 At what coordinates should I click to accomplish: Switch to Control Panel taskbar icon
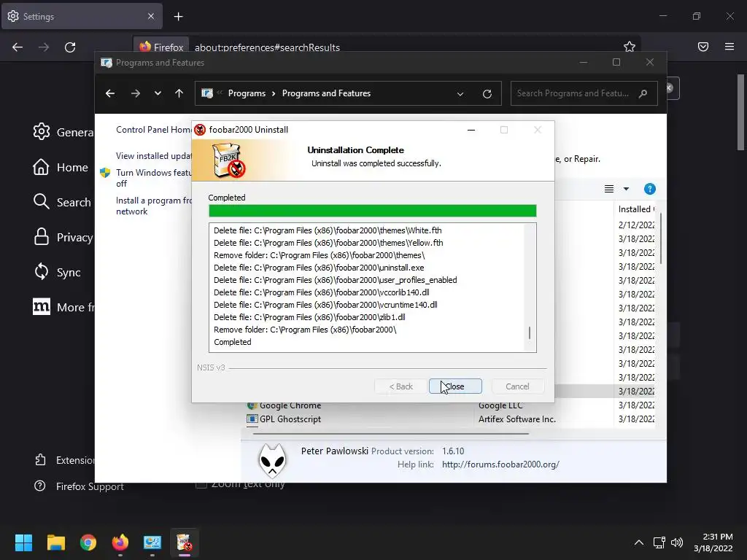coord(152,542)
